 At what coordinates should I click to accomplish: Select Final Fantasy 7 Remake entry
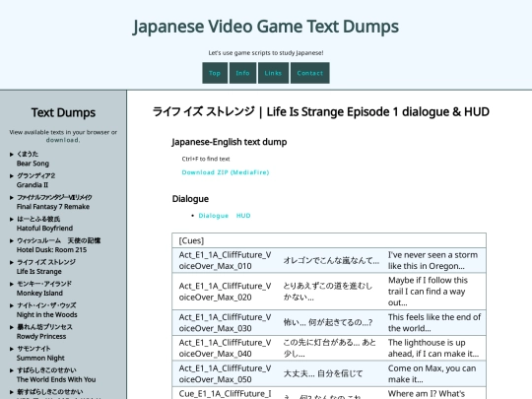54,202
